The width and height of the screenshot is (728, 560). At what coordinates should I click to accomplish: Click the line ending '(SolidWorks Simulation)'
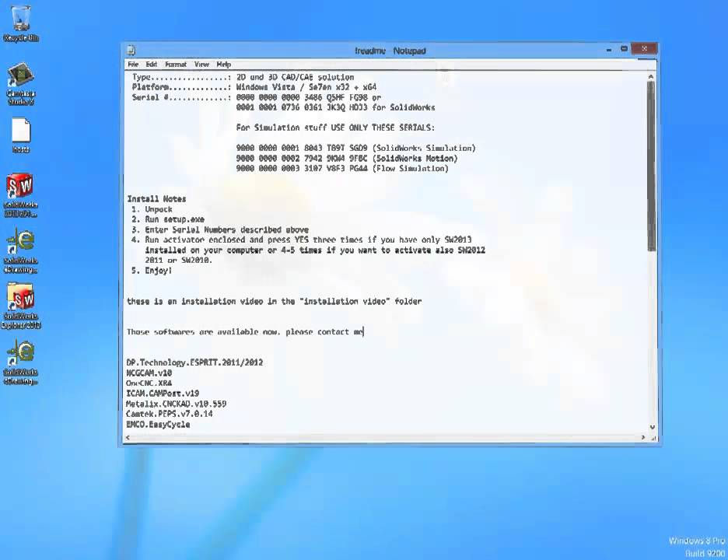tap(355, 148)
